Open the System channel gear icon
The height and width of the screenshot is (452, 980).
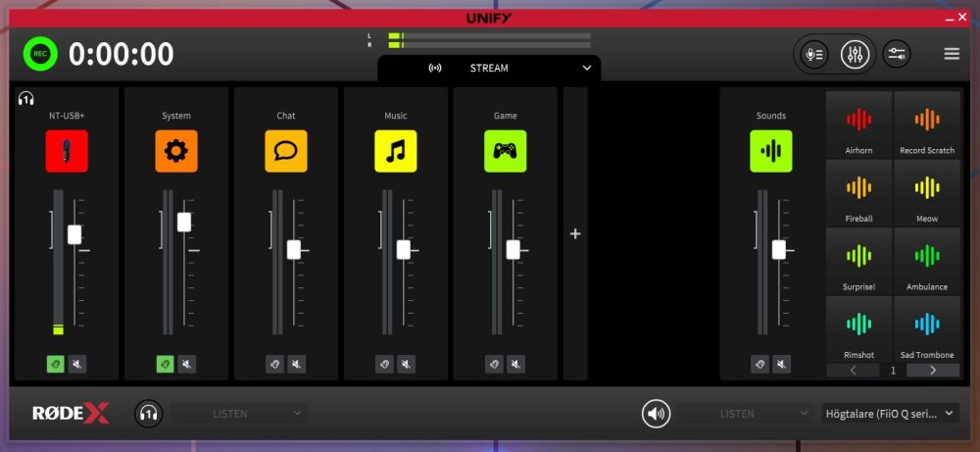coord(176,151)
